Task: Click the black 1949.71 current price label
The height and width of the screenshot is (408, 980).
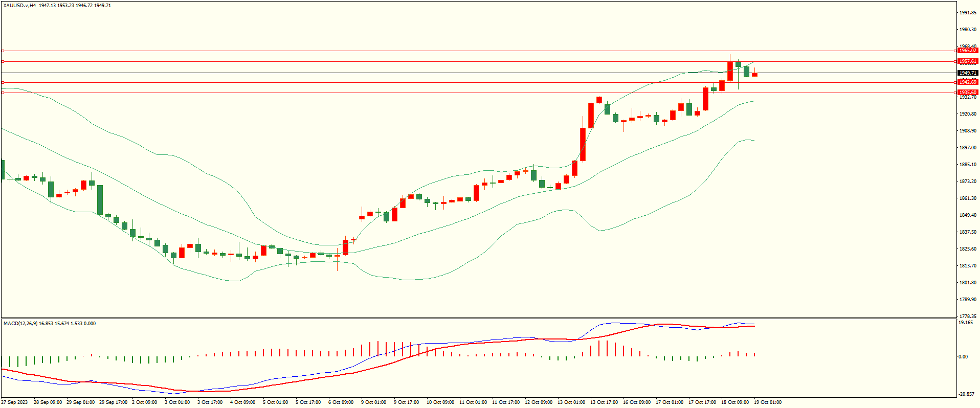Action: (x=968, y=73)
